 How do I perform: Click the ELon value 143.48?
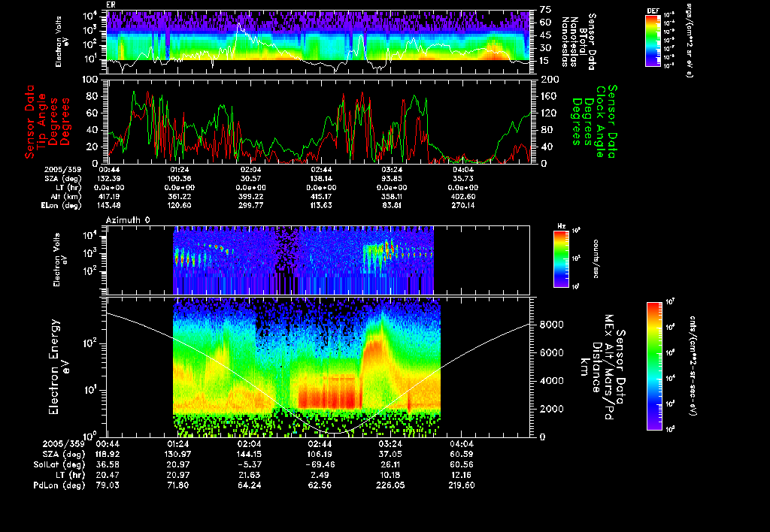pyautogui.click(x=110, y=205)
